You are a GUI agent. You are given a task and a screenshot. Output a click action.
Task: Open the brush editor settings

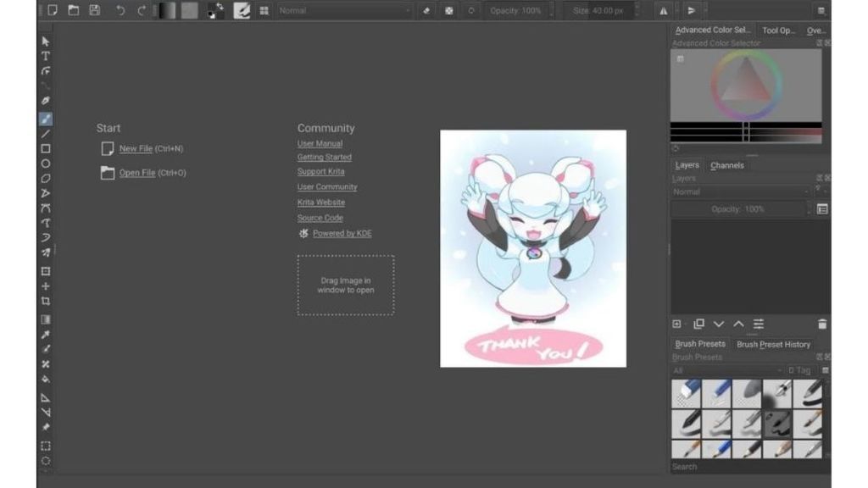242,10
